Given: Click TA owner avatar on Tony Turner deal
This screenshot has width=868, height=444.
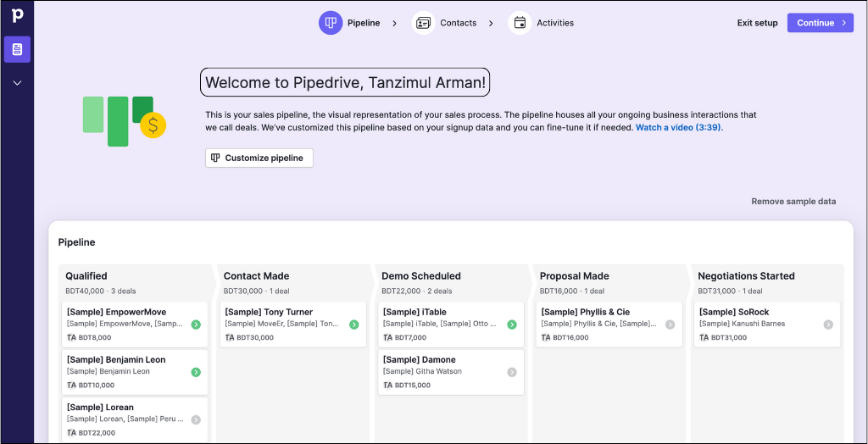Looking at the screenshot, I should coord(230,338).
